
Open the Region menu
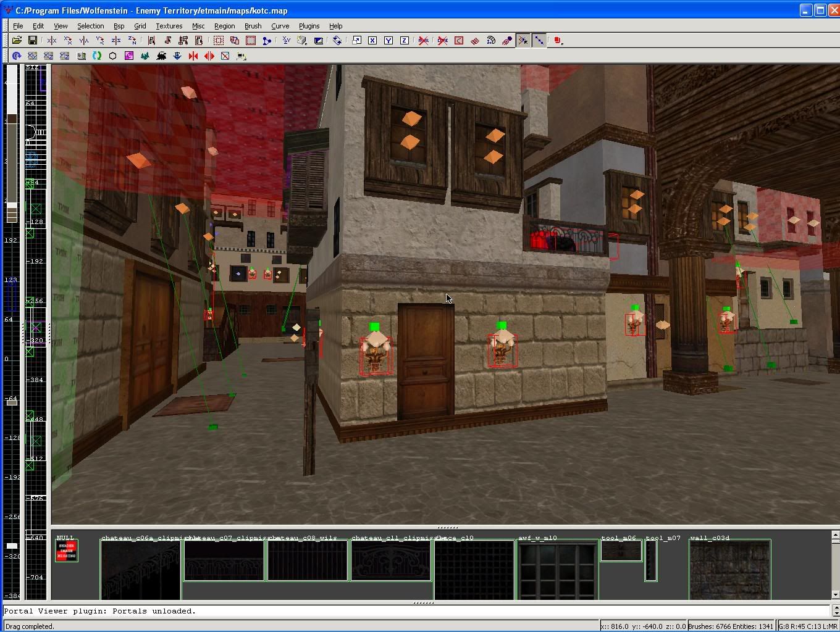[224, 26]
